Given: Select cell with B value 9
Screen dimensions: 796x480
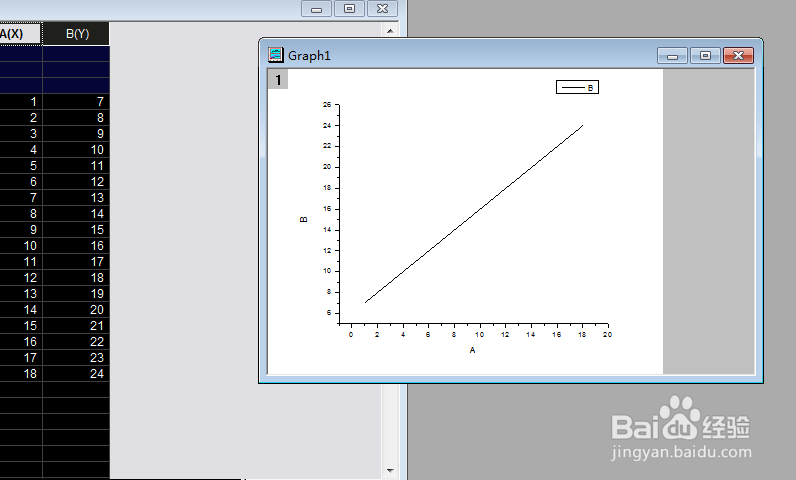Looking at the screenshot, I should pyautogui.click(x=76, y=133).
